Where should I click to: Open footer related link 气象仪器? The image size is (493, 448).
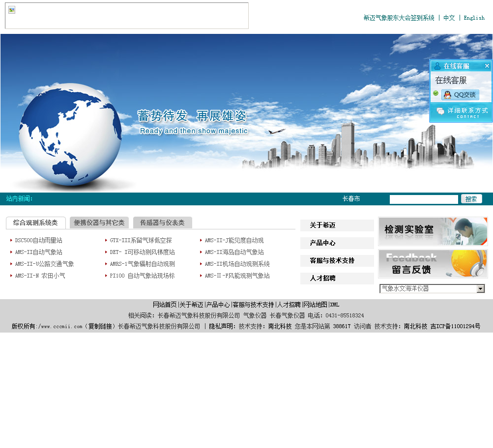(x=255, y=315)
